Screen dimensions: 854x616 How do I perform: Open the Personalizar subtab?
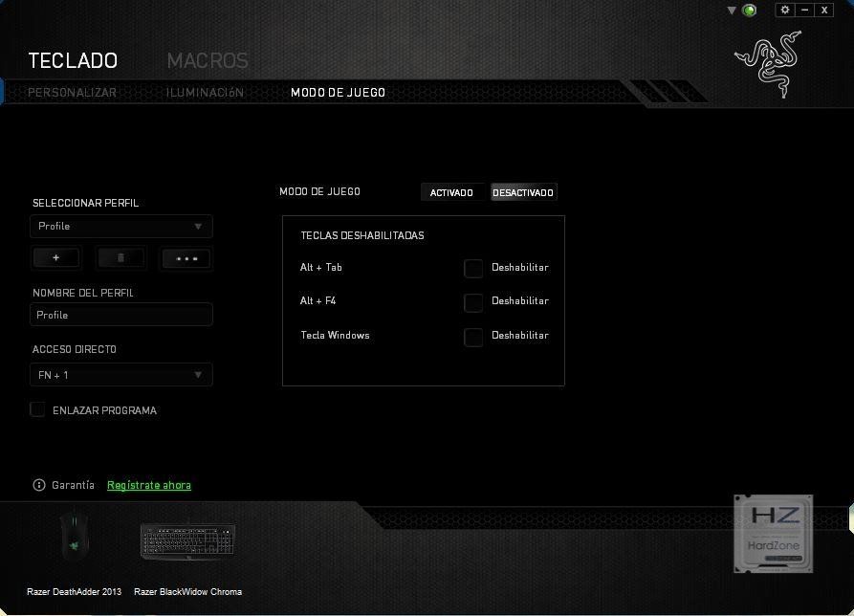coord(72,93)
